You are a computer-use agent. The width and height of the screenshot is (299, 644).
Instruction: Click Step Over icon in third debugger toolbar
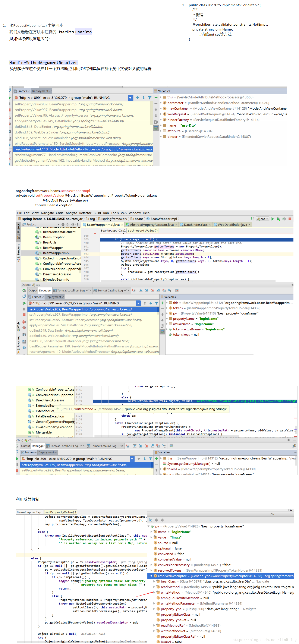tap(135, 446)
